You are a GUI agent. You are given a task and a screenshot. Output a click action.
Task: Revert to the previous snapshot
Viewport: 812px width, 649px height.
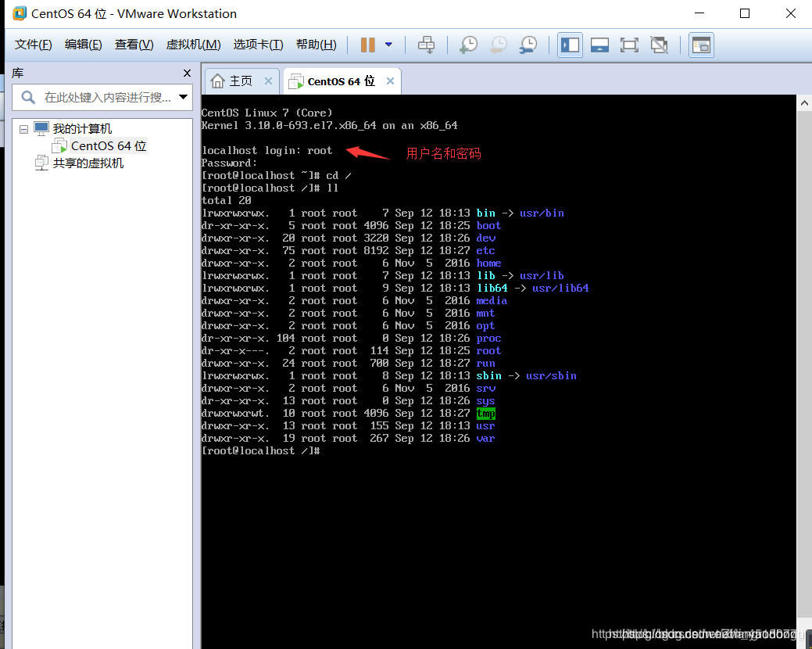tap(499, 45)
